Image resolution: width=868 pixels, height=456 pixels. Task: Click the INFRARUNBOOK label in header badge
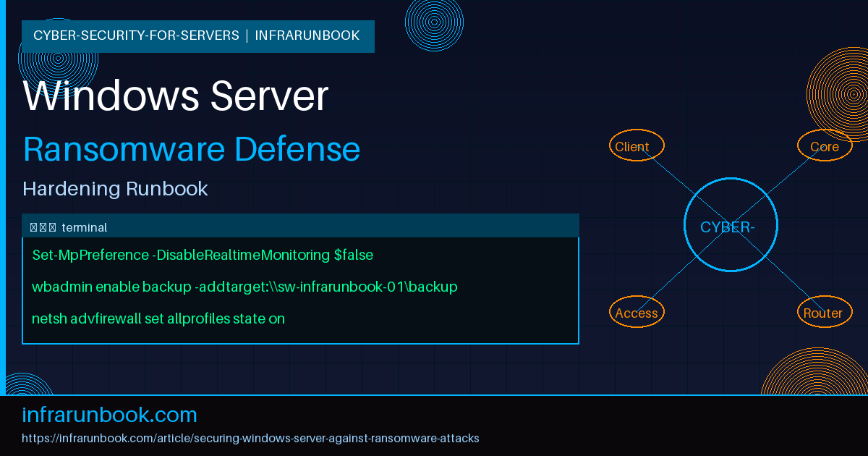click(x=307, y=35)
